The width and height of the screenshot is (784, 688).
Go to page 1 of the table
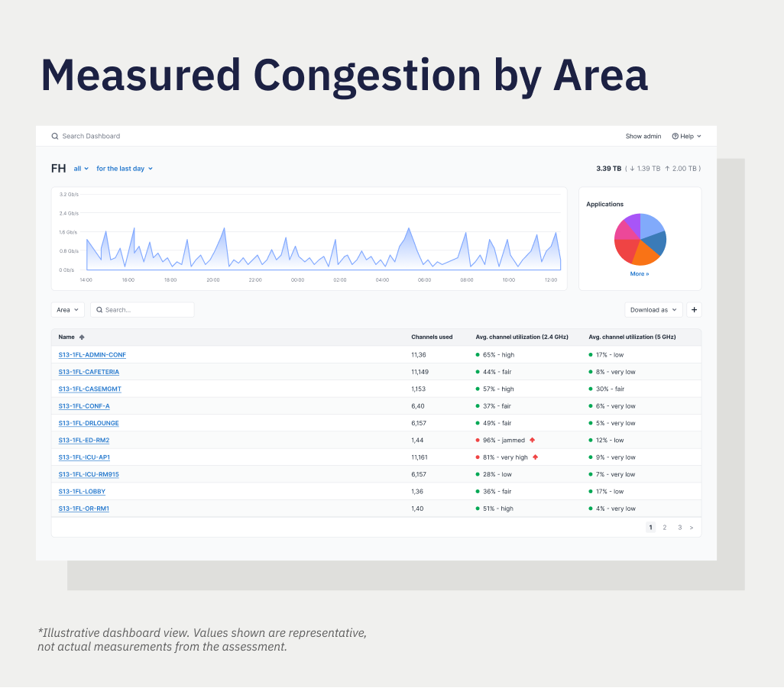point(650,528)
